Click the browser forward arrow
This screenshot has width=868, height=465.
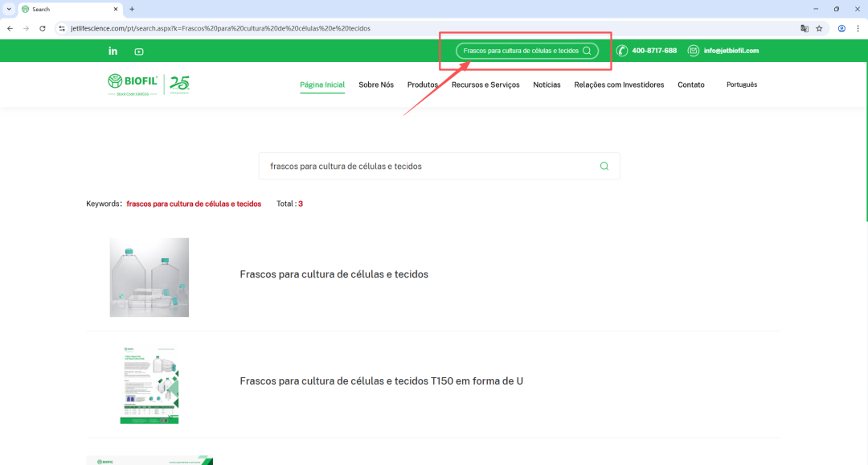[x=26, y=28]
